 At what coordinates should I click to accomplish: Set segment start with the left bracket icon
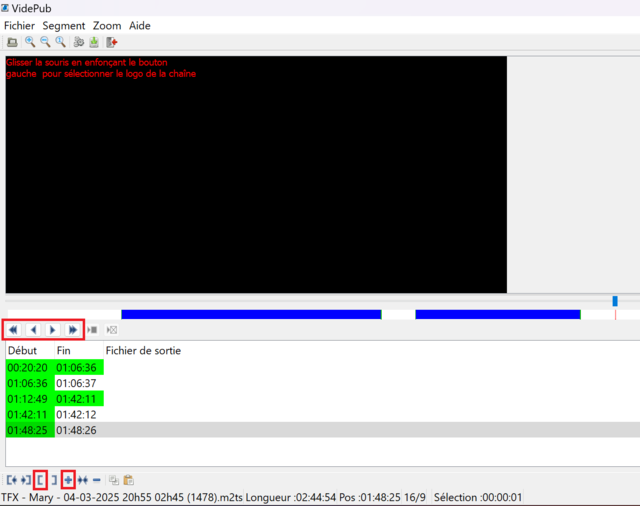coord(40,480)
